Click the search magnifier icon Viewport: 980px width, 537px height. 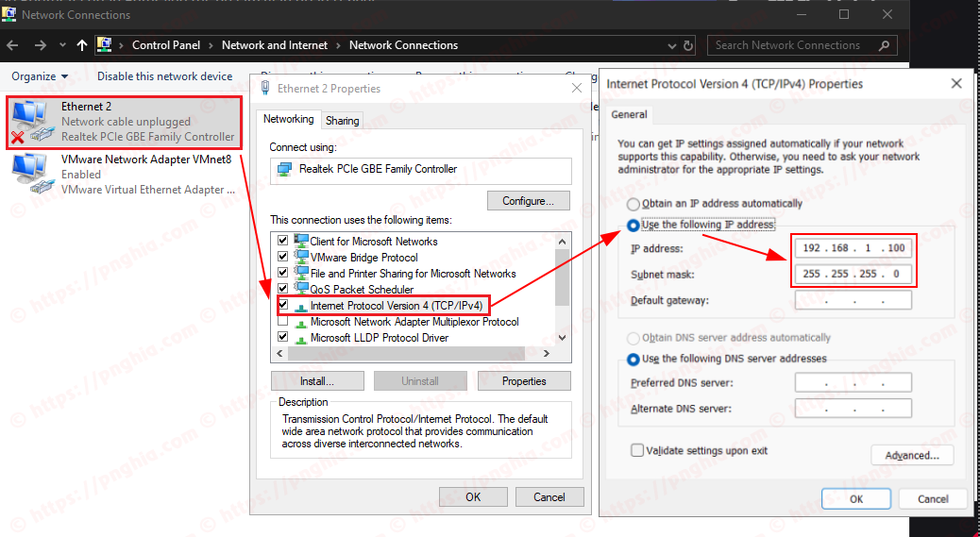tap(884, 45)
